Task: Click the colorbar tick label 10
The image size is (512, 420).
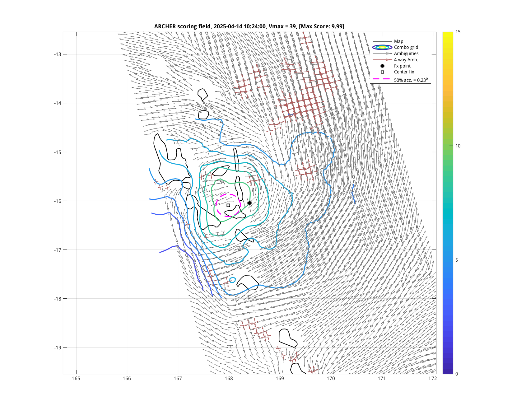Action: pos(458,146)
